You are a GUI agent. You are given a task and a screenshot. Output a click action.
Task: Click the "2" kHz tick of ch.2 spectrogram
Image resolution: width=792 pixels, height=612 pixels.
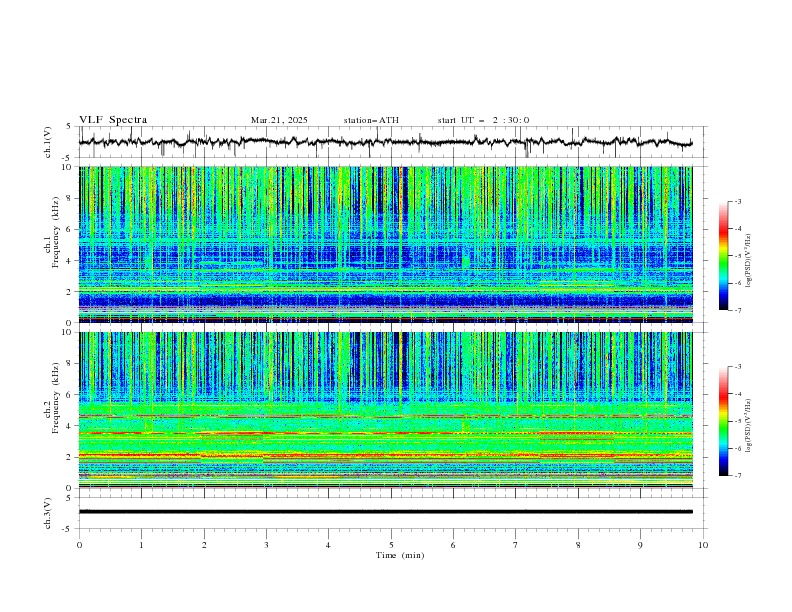(70, 457)
